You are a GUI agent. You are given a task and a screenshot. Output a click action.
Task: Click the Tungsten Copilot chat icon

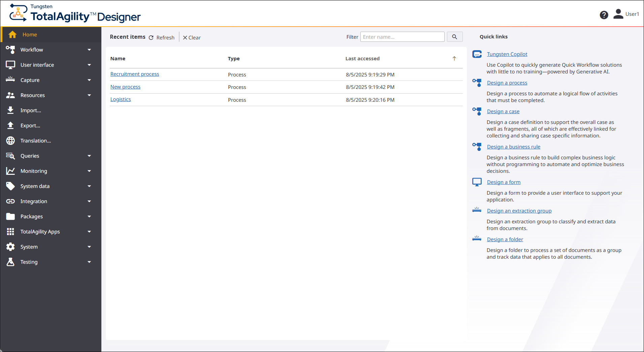[x=477, y=54]
